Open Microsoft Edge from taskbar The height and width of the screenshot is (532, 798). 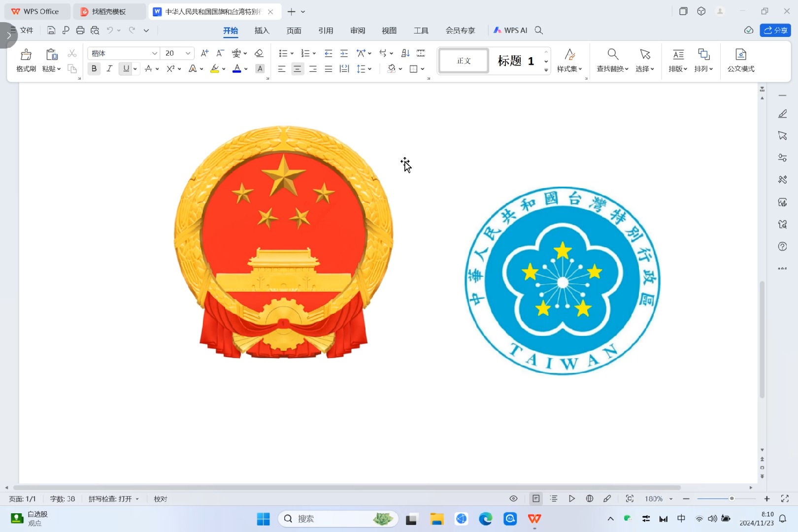click(x=486, y=519)
